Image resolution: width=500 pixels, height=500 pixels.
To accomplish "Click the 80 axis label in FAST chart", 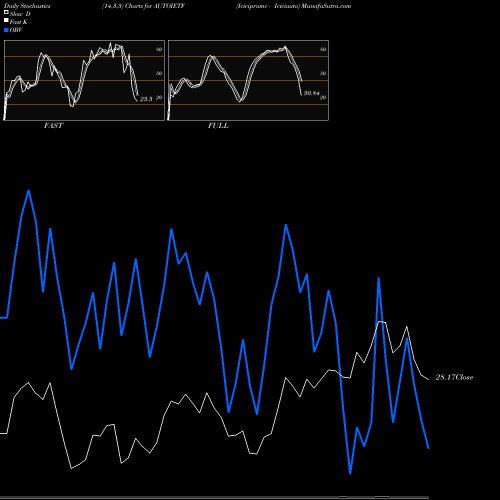I will pos(159,49).
